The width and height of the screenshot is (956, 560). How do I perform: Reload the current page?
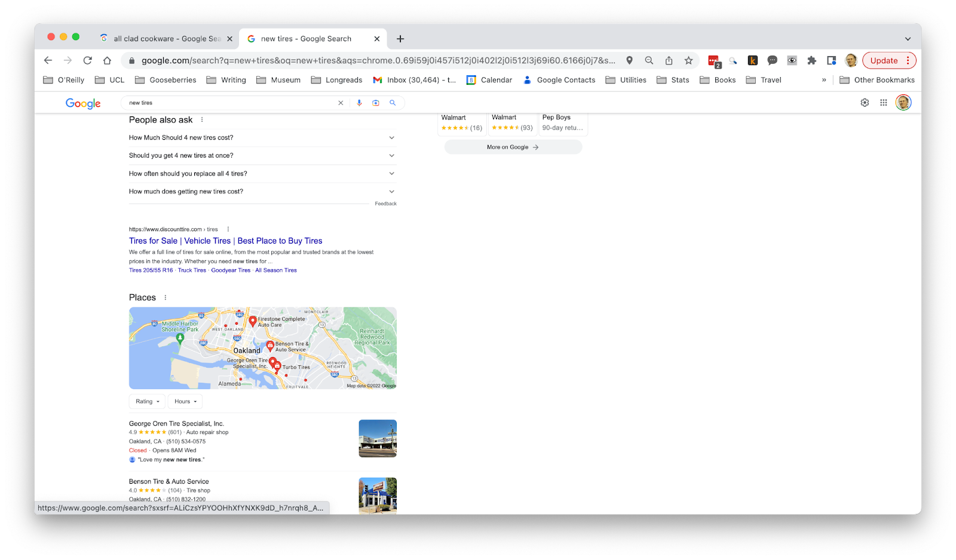click(x=88, y=60)
